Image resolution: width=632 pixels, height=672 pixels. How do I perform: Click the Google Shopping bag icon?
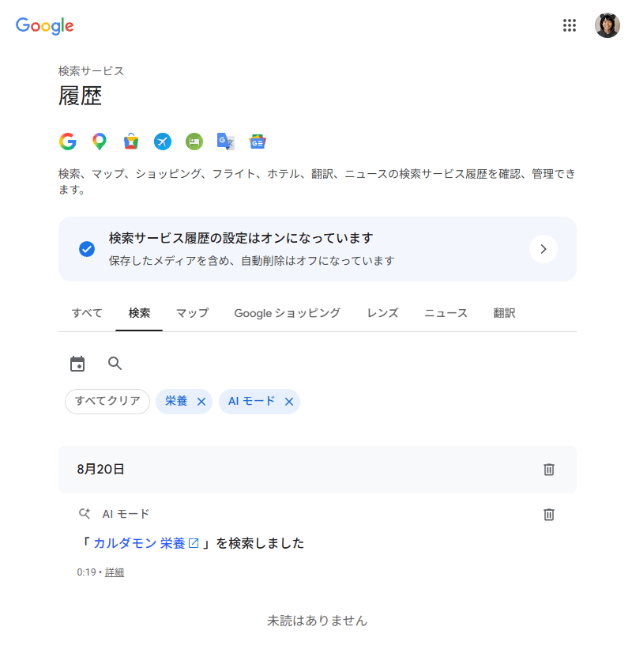(x=131, y=142)
